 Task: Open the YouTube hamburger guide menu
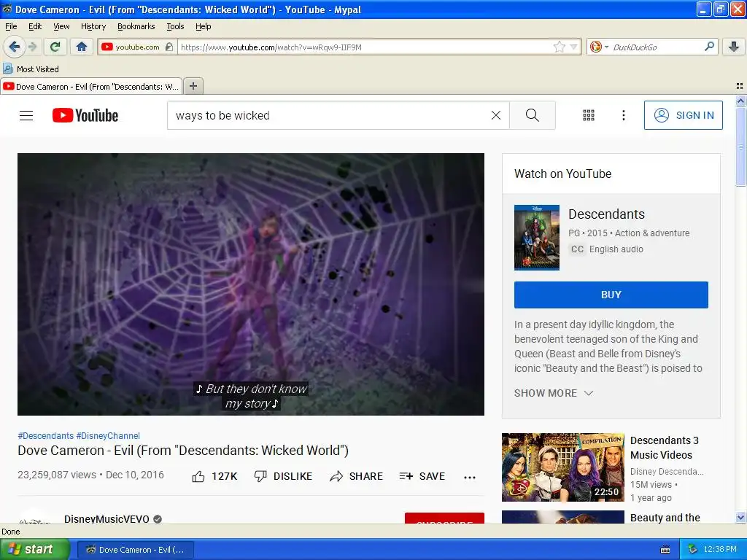[26, 115]
